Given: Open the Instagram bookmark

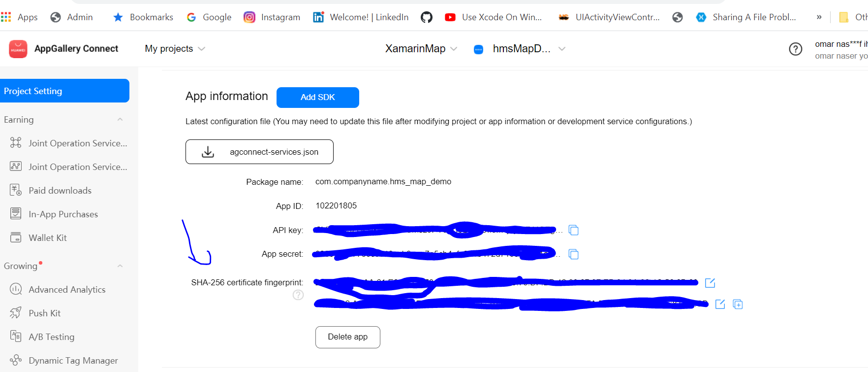Looking at the screenshot, I should 272,17.
